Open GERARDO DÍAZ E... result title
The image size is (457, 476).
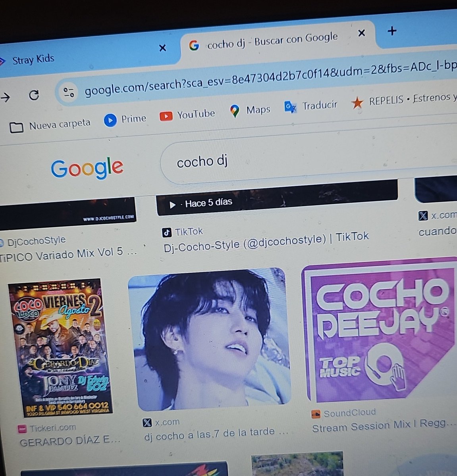pos(70,441)
